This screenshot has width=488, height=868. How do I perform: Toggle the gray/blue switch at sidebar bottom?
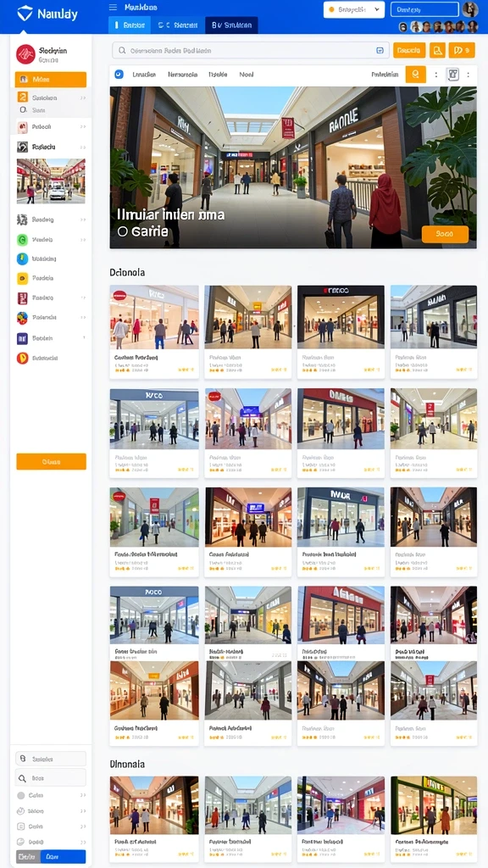pyautogui.click(x=50, y=856)
